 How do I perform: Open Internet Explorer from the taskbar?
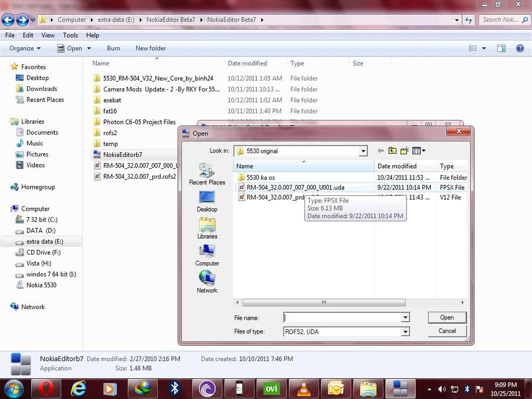click(x=78, y=388)
